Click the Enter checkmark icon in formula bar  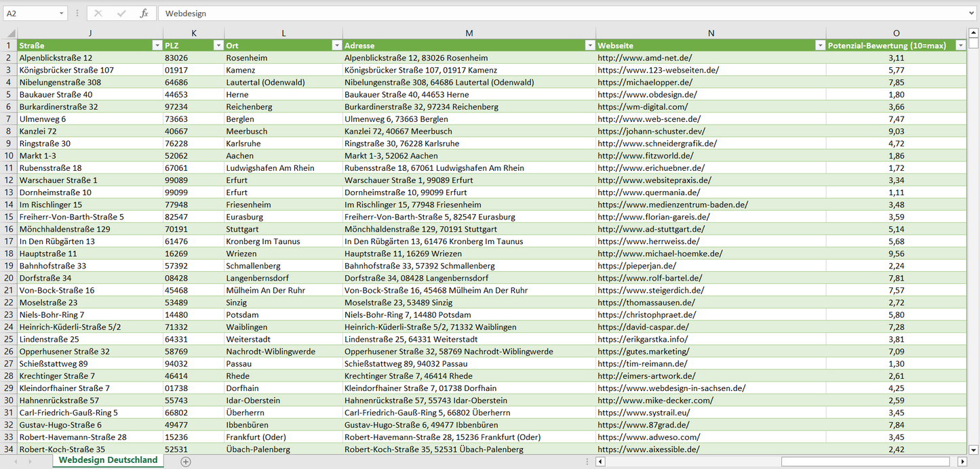pos(121,14)
